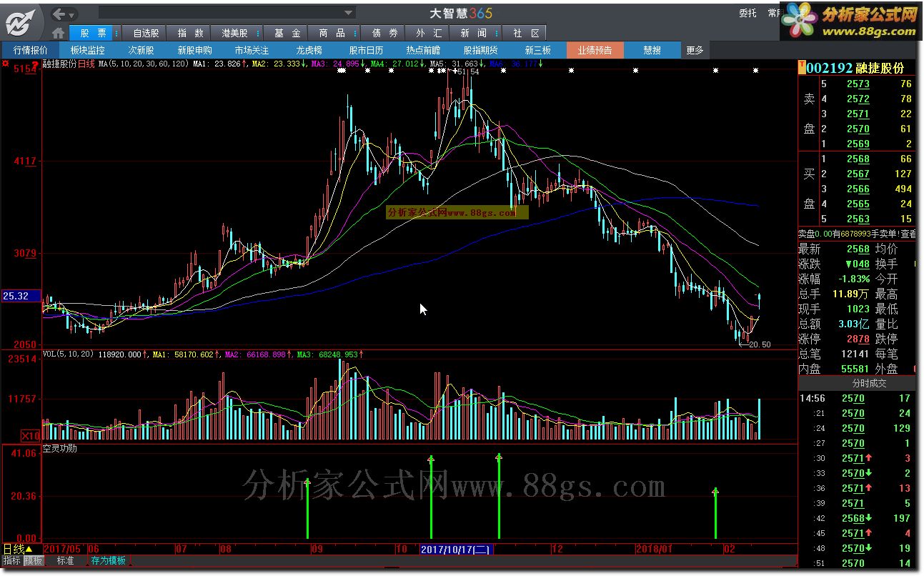
Task: Select 板块监控 submenu item
Action: click(87, 50)
